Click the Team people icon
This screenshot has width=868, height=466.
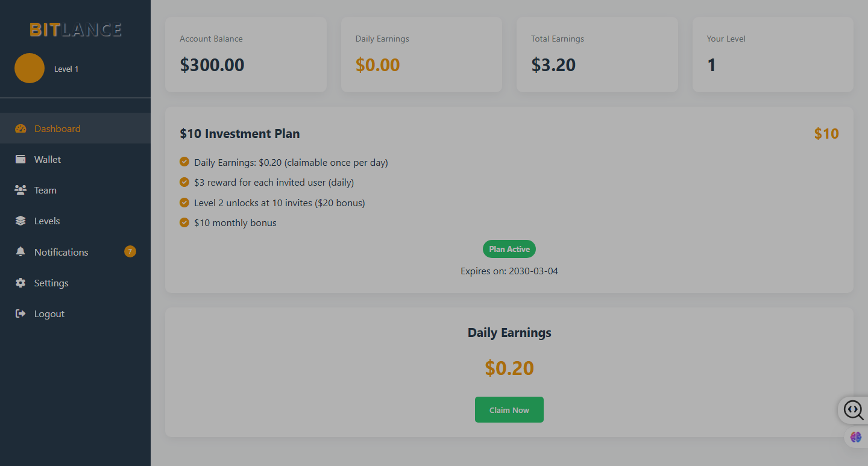coord(20,190)
